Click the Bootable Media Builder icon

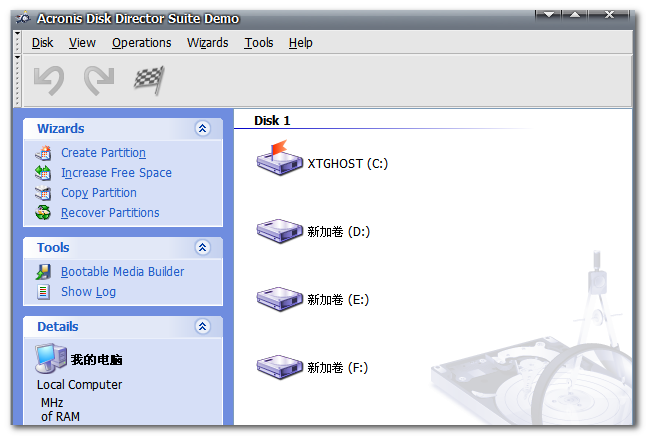click(x=43, y=272)
